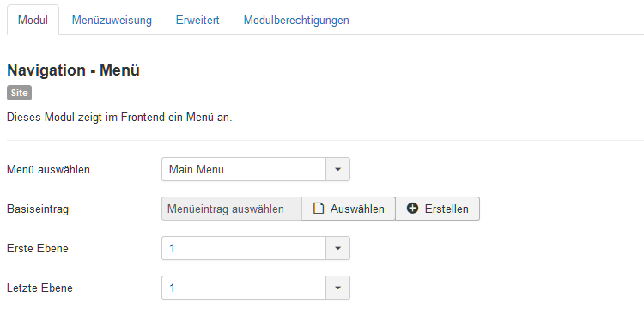Open the Menü auswählen dropdown arrow
The width and height of the screenshot is (644, 309).
click(x=337, y=169)
